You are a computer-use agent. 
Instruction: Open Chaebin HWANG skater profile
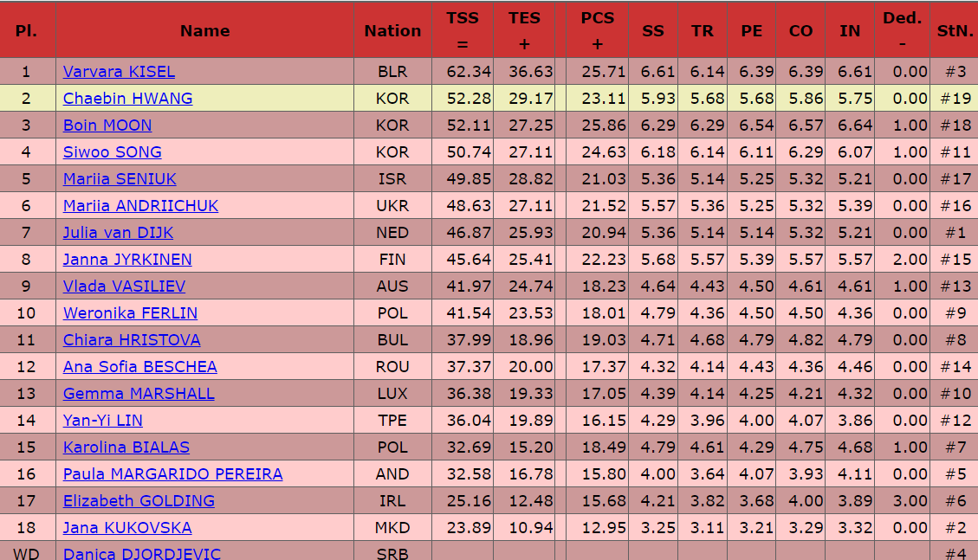pyautogui.click(x=127, y=99)
